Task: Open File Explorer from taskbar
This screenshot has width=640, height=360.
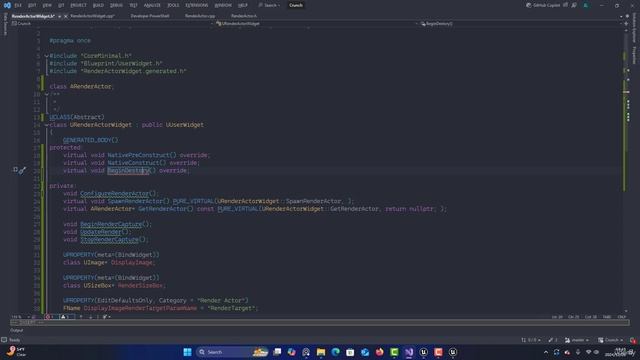Action: (x=321, y=352)
